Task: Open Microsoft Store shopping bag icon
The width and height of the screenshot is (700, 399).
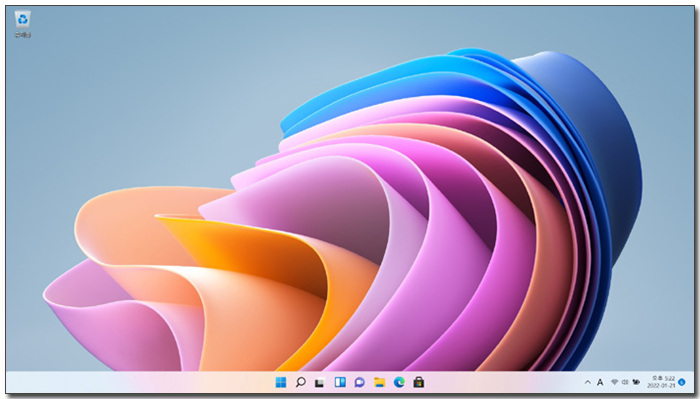Action: 418,382
